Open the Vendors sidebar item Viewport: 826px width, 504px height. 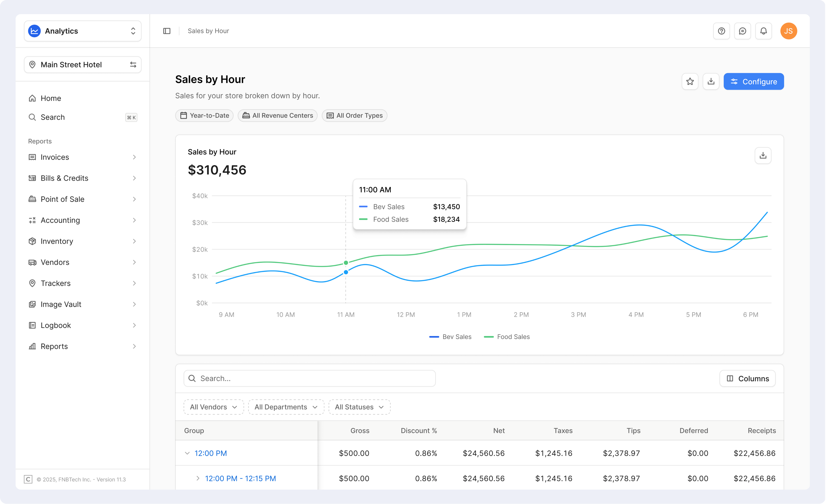tap(82, 262)
